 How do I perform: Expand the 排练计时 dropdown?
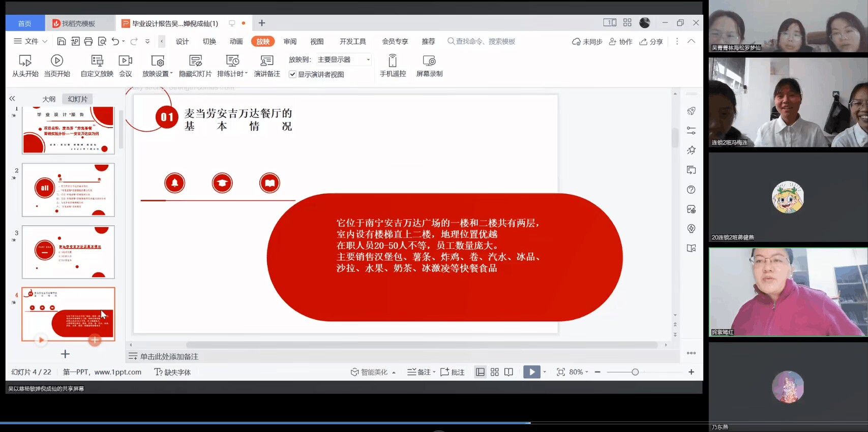tap(246, 73)
